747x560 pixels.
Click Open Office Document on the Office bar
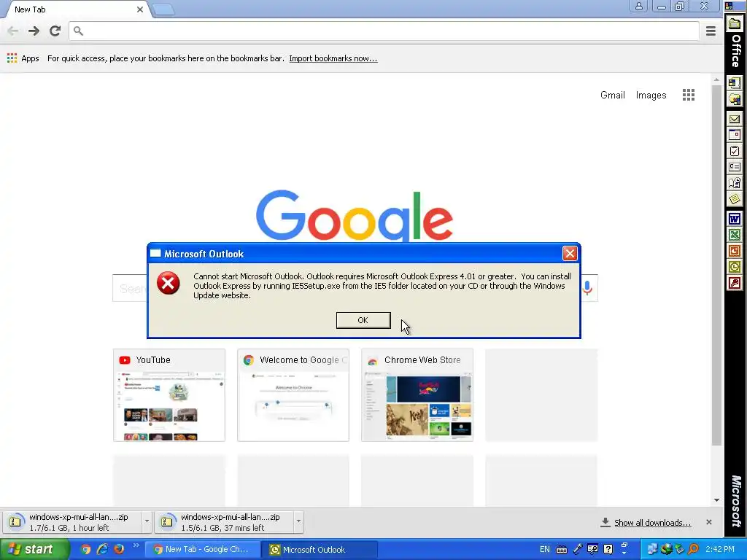pos(734,99)
